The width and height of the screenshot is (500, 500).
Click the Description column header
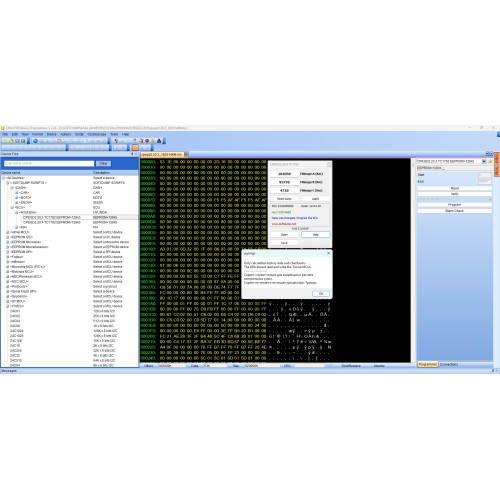[115, 173]
